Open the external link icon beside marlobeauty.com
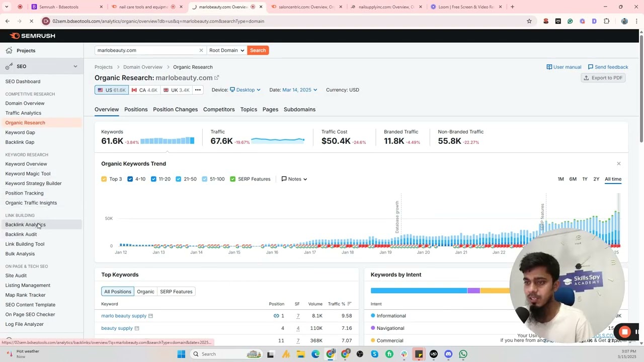The image size is (644, 362). 217,78
